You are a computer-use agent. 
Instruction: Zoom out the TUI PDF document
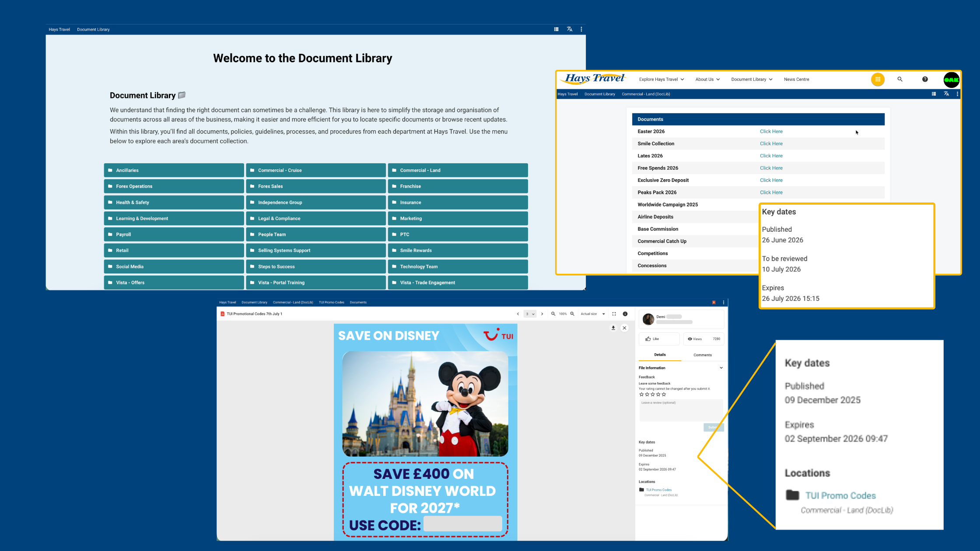(x=553, y=314)
